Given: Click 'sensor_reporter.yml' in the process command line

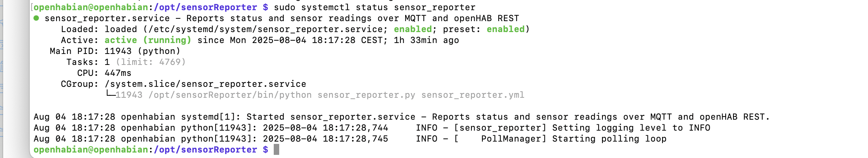Looking at the screenshot, I should point(473,95).
